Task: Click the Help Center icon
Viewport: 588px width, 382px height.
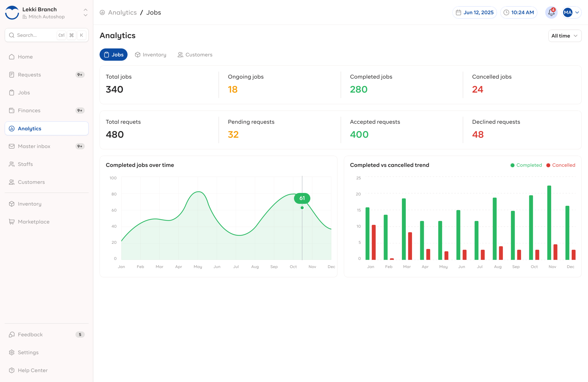Action: (12, 370)
